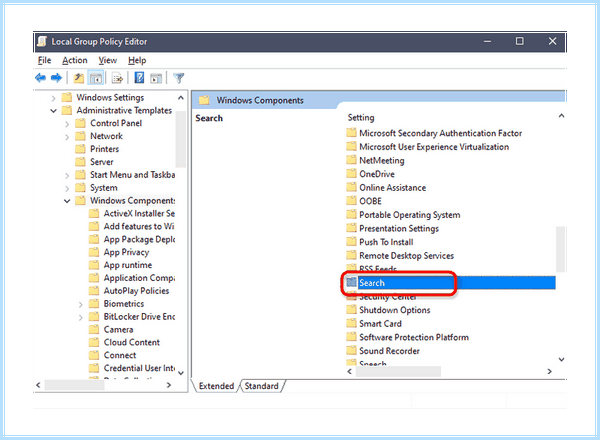Toggle Show/Hide Action Pane icon
The image size is (600, 440).
click(x=156, y=78)
